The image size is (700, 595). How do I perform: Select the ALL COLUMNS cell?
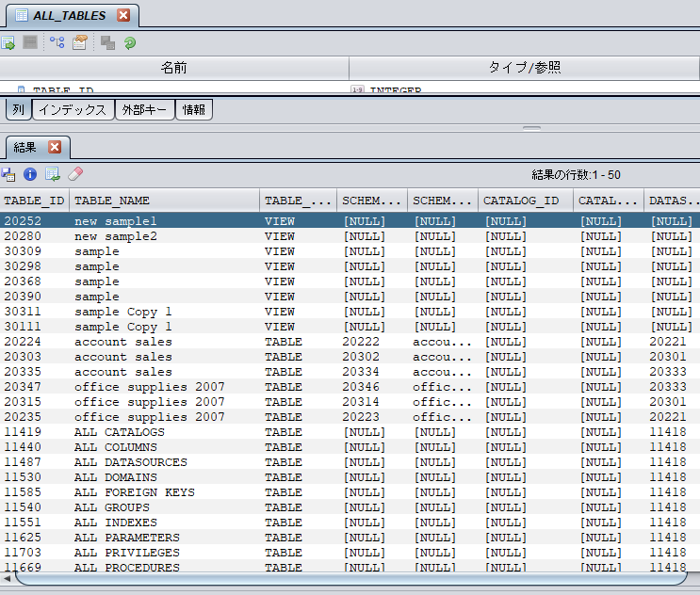tap(164, 447)
